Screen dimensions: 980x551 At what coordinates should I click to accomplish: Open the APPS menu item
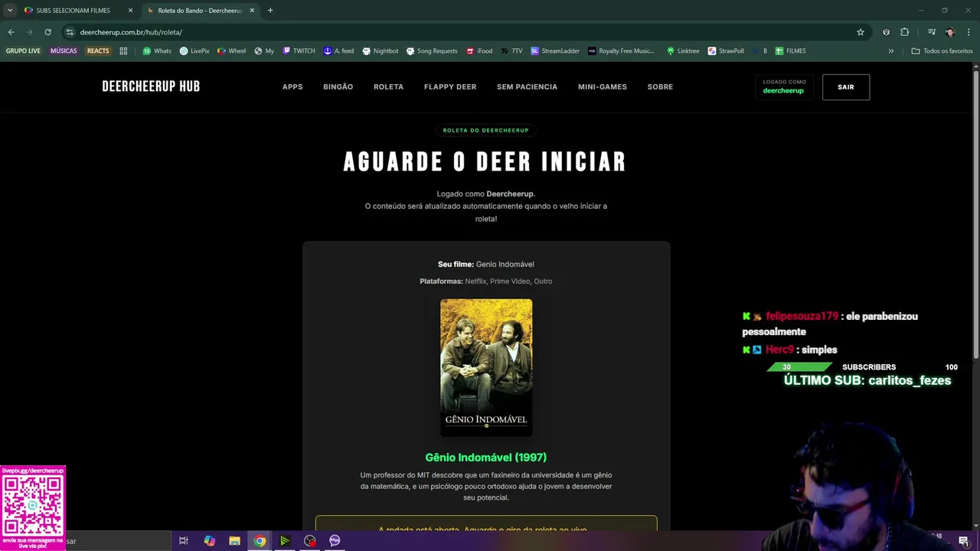(292, 87)
